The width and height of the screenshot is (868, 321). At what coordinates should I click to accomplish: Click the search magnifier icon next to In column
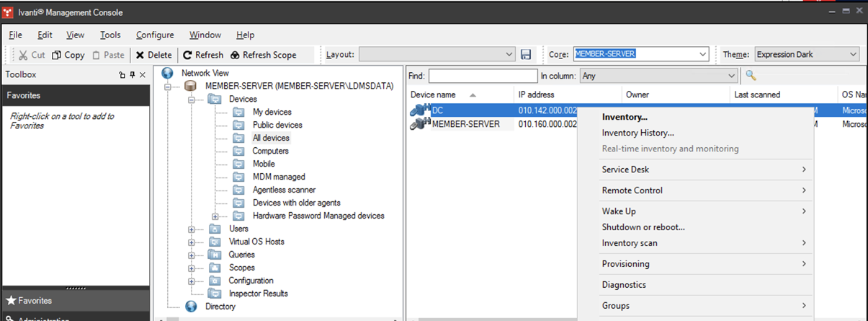[x=751, y=75]
